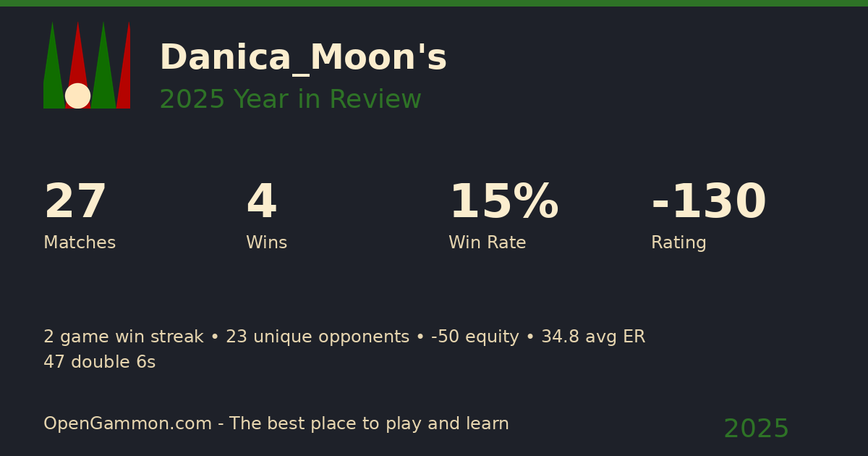Click the "2025 Year in Review" subtitle

290,100
